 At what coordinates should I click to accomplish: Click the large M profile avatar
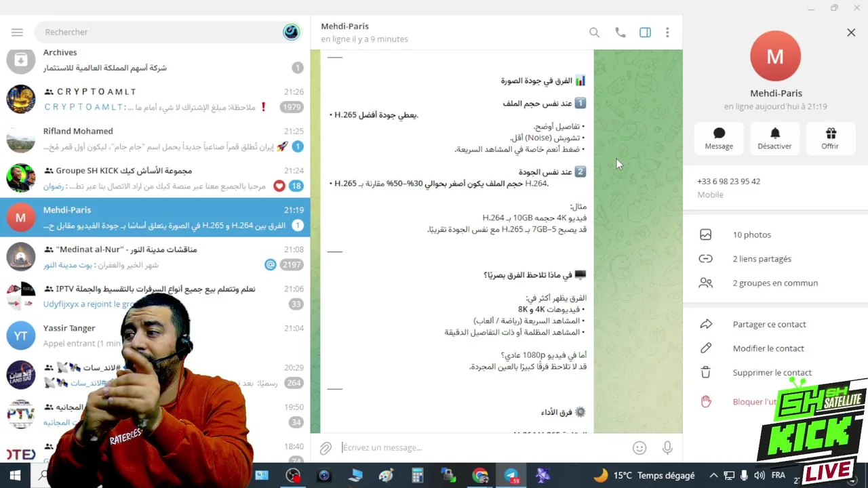coord(775,56)
